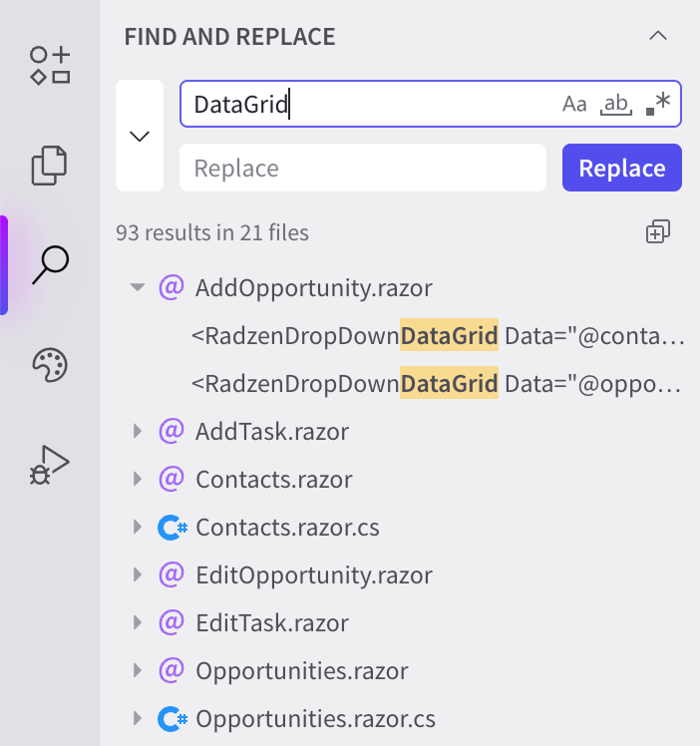Toggle Use Regular Expression option
The height and width of the screenshot is (746, 700).
(x=658, y=104)
